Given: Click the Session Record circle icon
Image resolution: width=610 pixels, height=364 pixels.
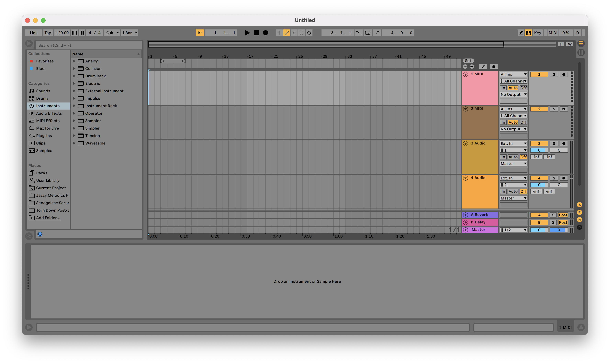Looking at the screenshot, I should [x=309, y=33].
